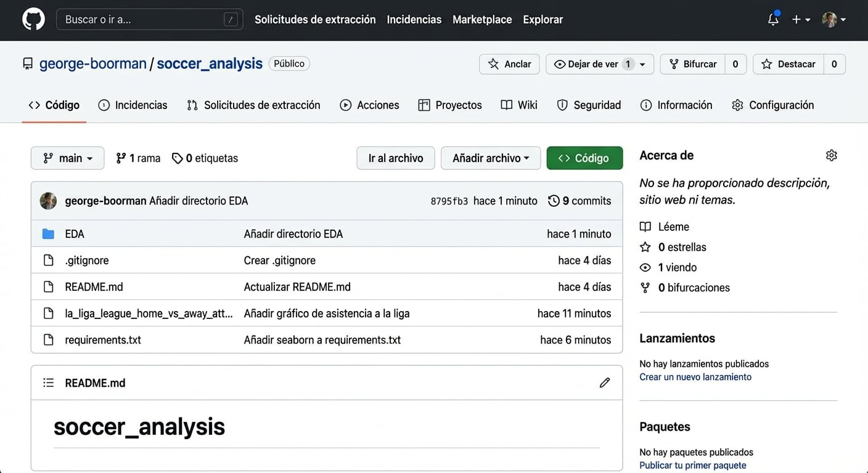Screen dimensions: 868x473
Task: Click the README.md file icon in list
Action: pos(48,287)
